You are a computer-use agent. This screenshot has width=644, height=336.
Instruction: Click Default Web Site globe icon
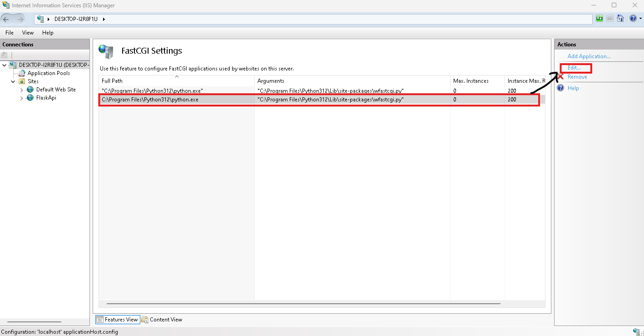30,90
